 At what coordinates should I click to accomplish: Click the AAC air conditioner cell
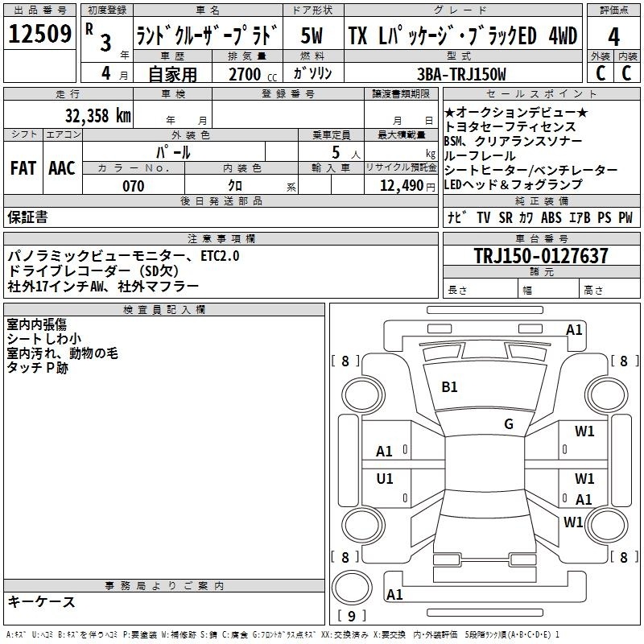[61, 168]
